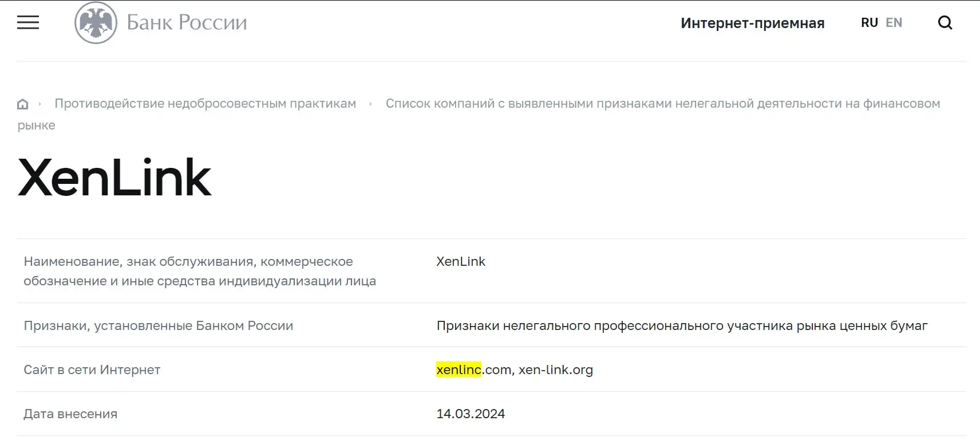
Task: Select the RU language option
Action: point(869,22)
